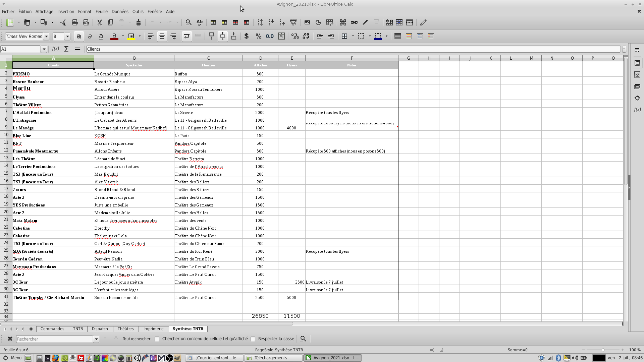
Task: Click the AutoFilter funnel icon
Action: pos(293,22)
